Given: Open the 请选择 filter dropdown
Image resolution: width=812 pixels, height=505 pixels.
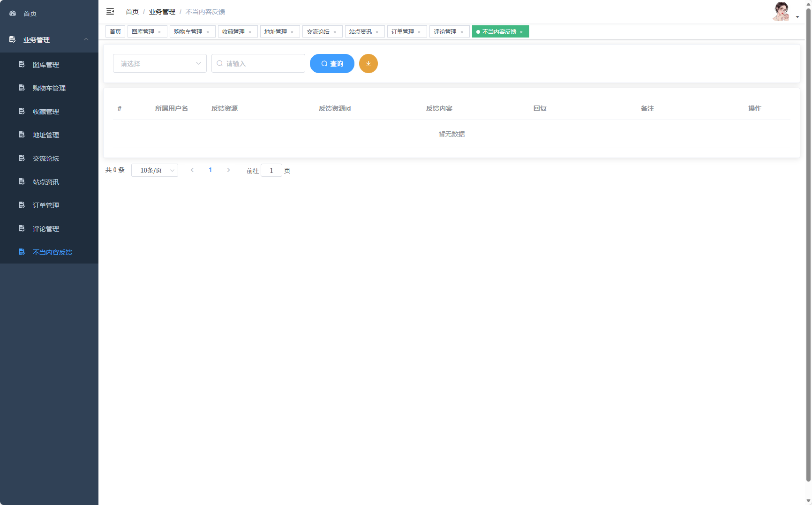Looking at the screenshot, I should tap(159, 63).
